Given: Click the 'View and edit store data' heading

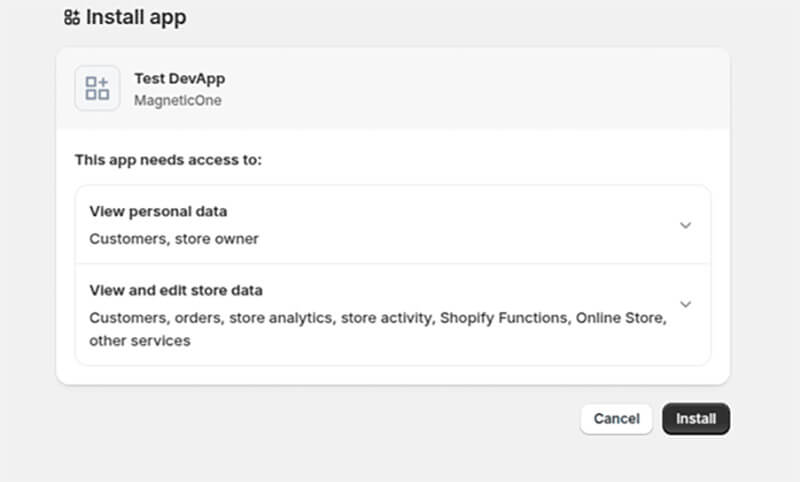Looking at the screenshot, I should point(176,290).
